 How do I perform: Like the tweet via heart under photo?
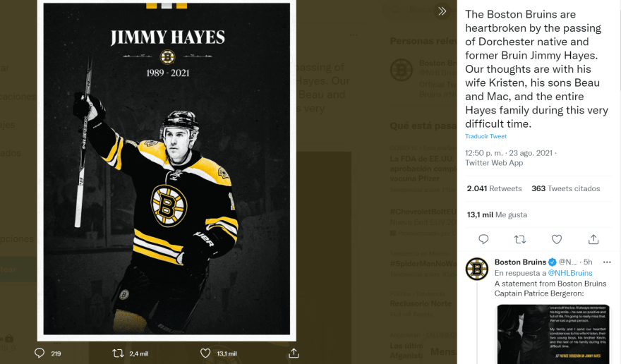tap(205, 353)
